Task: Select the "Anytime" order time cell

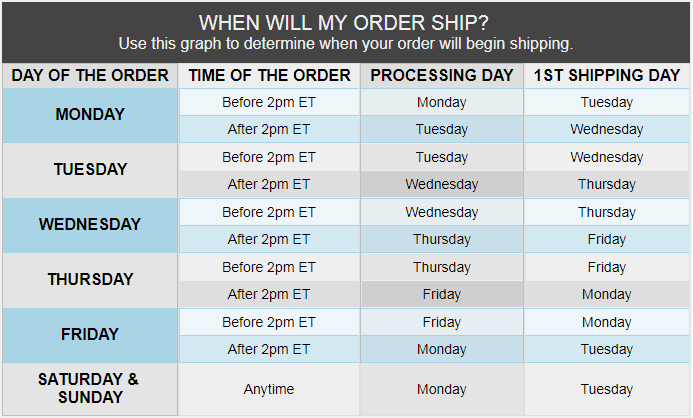Action: [269, 389]
